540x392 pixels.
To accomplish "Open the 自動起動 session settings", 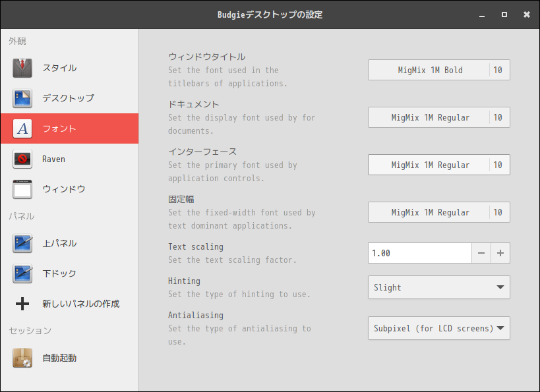I will [70, 358].
